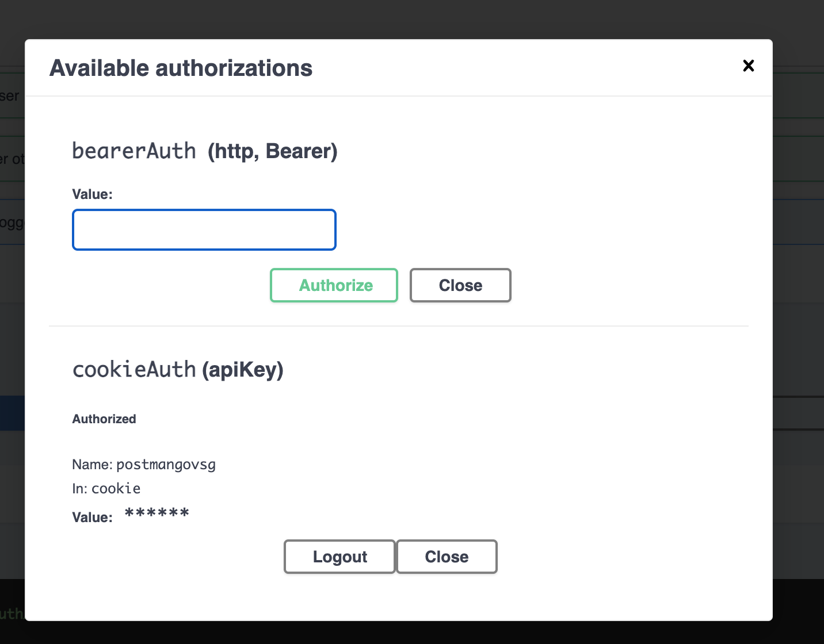
Task: Authorize the bearerAuth scheme
Action: (x=334, y=285)
